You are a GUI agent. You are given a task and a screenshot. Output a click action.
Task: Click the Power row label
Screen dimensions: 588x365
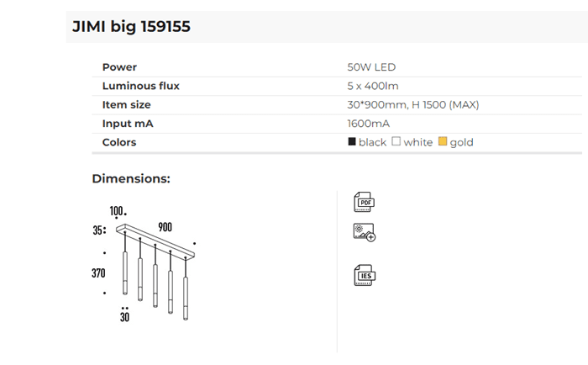coord(119,67)
